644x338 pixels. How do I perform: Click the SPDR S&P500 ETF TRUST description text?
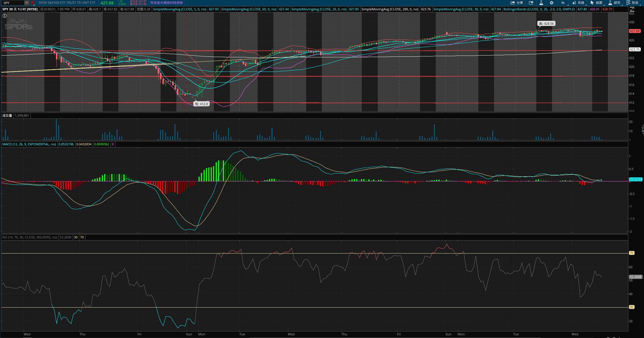pyautogui.click(x=67, y=3)
